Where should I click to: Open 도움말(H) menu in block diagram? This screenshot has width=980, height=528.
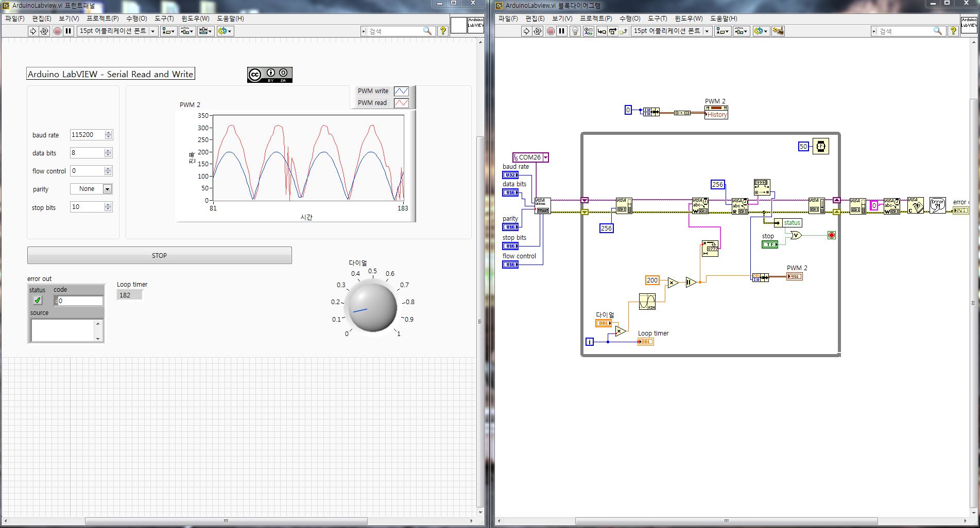(724, 19)
